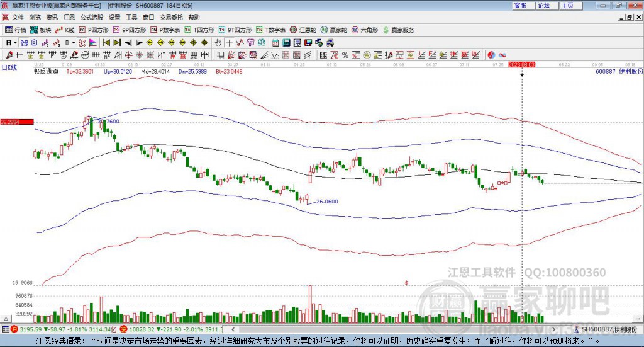
Task: Click the colored flag icon
Action: tap(93, 43)
